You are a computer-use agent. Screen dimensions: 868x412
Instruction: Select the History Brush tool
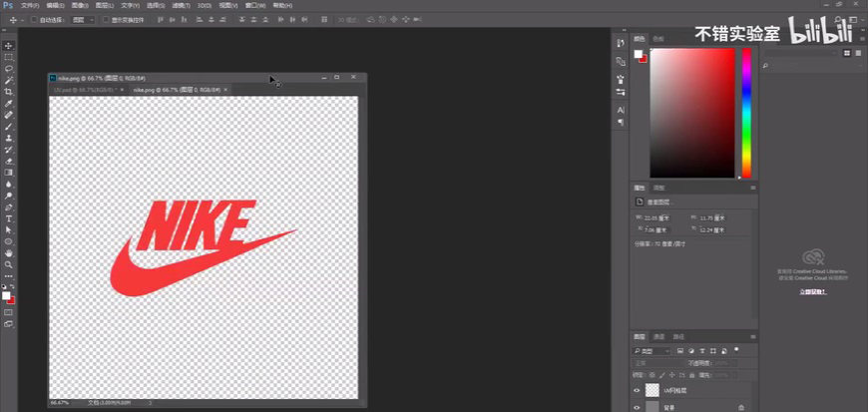[9, 150]
